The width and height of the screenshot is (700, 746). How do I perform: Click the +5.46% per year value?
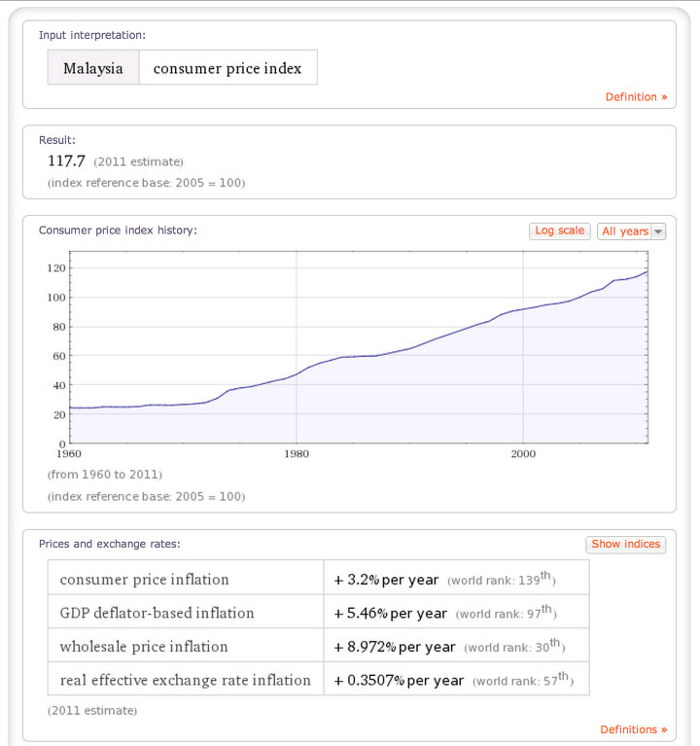[391, 614]
